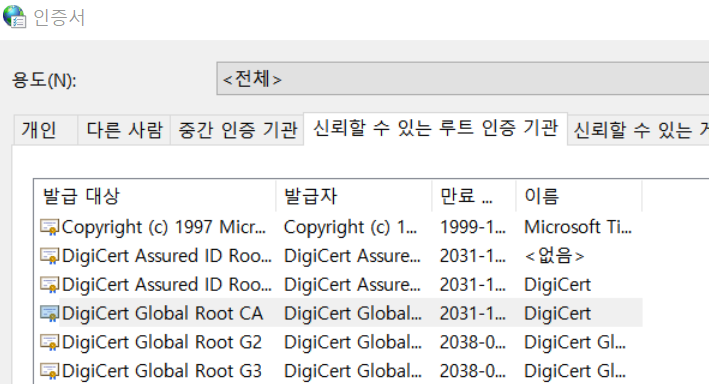Click the DigiCert Global Root G2 certificate icon
This screenshot has width=709, height=384.
[x=49, y=342]
